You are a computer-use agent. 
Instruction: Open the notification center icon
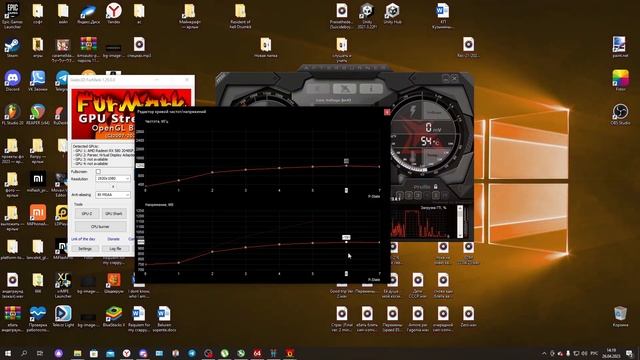tap(629, 353)
